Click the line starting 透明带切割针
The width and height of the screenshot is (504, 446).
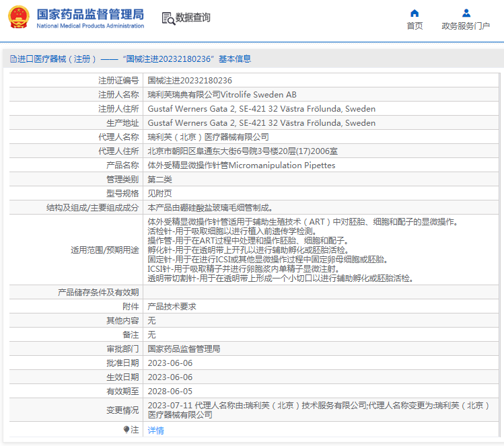(281, 278)
